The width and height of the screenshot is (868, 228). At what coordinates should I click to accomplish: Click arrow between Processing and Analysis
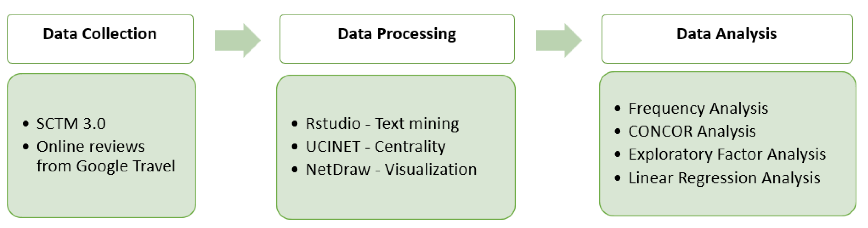tap(559, 40)
